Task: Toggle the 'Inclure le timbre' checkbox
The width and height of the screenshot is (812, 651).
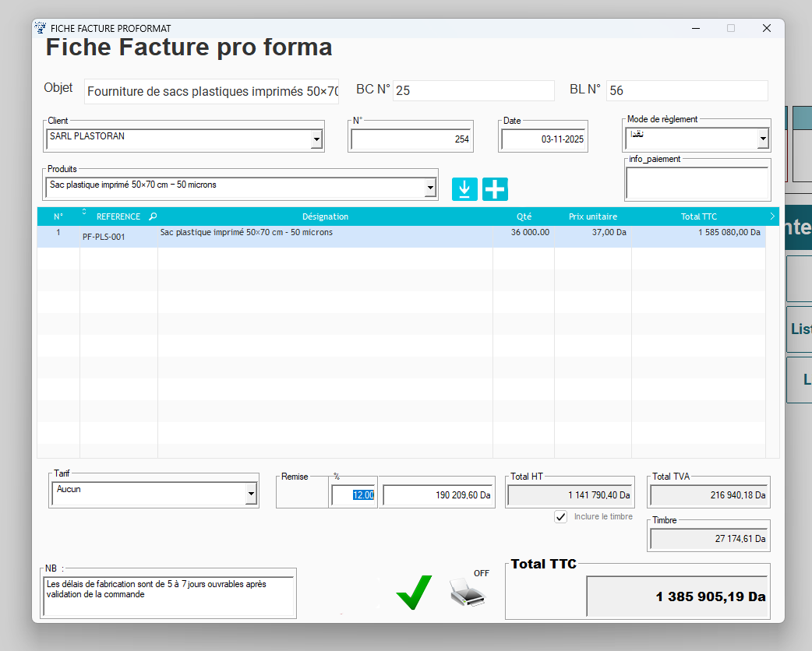Action: click(560, 517)
